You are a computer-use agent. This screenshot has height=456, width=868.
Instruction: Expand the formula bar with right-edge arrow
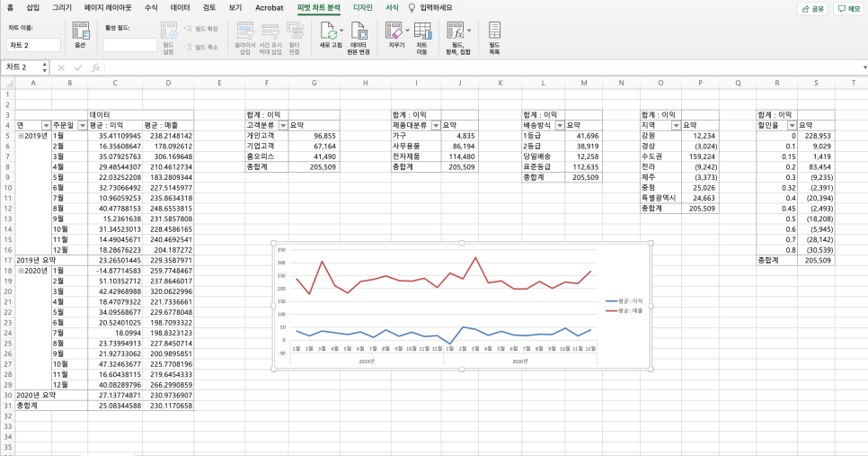coord(864,67)
